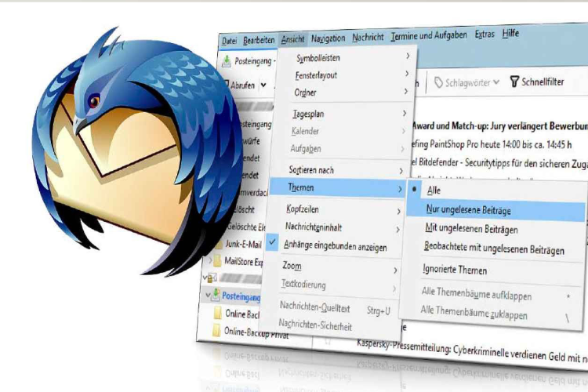Open the Schlagwörter dropdown arrow
The image size is (588, 392).
[x=496, y=82]
